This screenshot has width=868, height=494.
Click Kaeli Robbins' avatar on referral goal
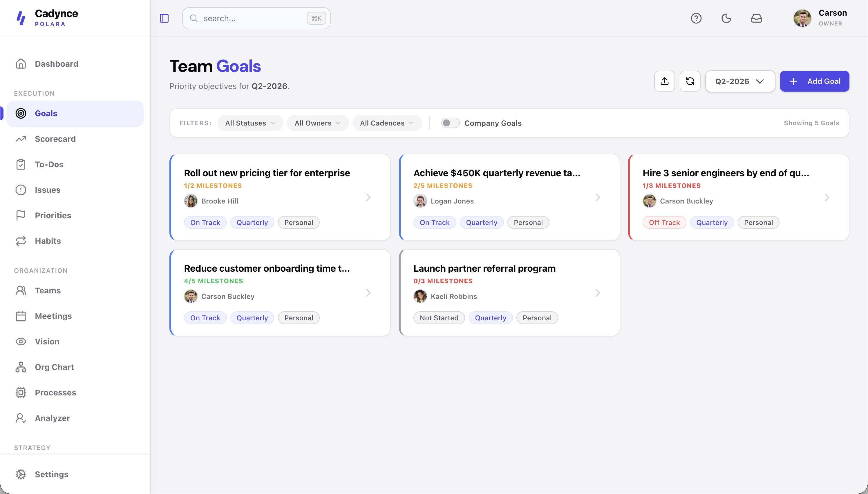[x=420, y=296]
